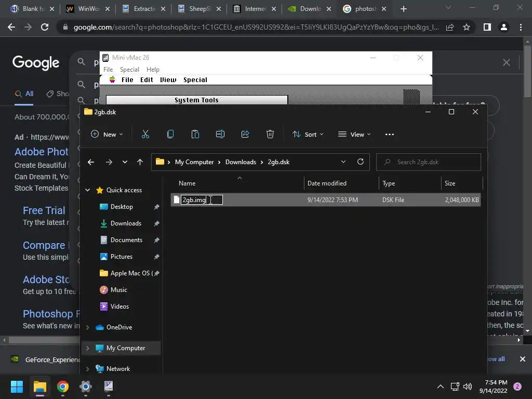The height and width of the screenshot is (399, 532).
Task: Expand recent locations chevron in Explorer
Action: click(125, 162)
